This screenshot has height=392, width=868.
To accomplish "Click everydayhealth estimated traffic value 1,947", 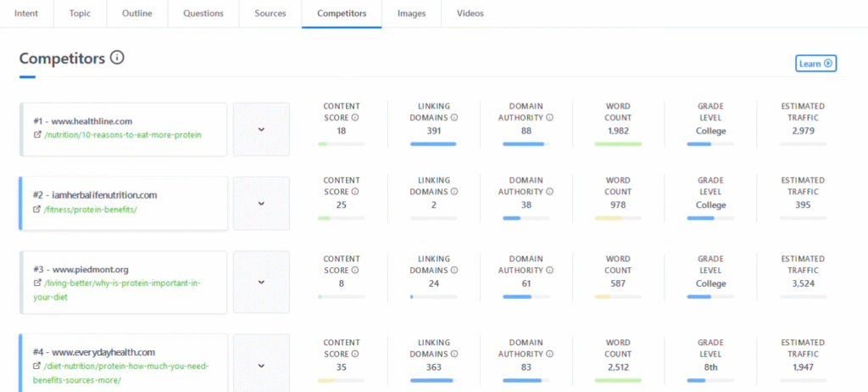I will coord(803,367).
